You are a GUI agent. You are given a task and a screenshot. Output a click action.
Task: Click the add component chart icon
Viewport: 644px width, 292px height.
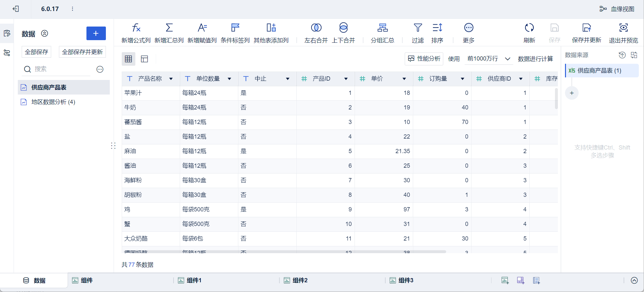(x=505, y=280)
